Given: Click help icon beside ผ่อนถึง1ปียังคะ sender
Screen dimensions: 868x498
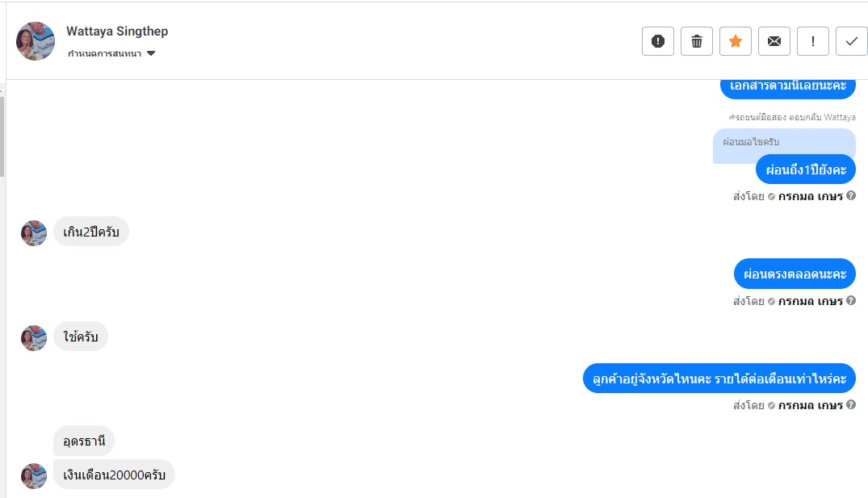Looking at the screenshot, I should point(851,195).
